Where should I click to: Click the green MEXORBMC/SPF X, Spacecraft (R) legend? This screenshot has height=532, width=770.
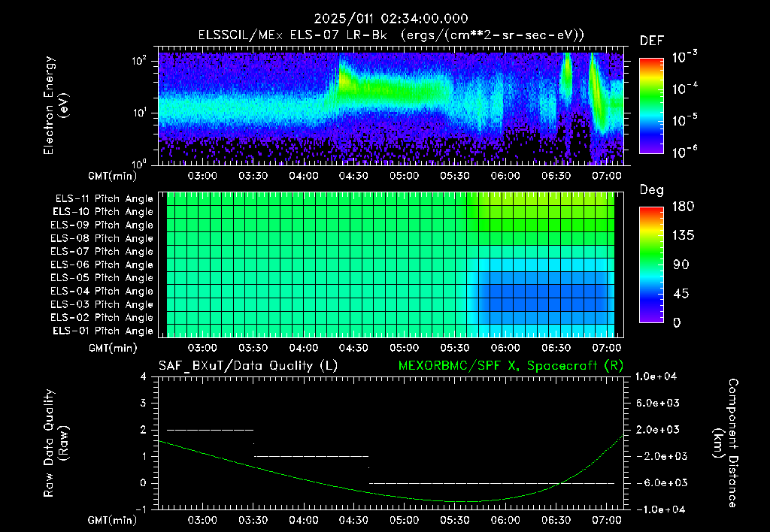pos(511,366)
